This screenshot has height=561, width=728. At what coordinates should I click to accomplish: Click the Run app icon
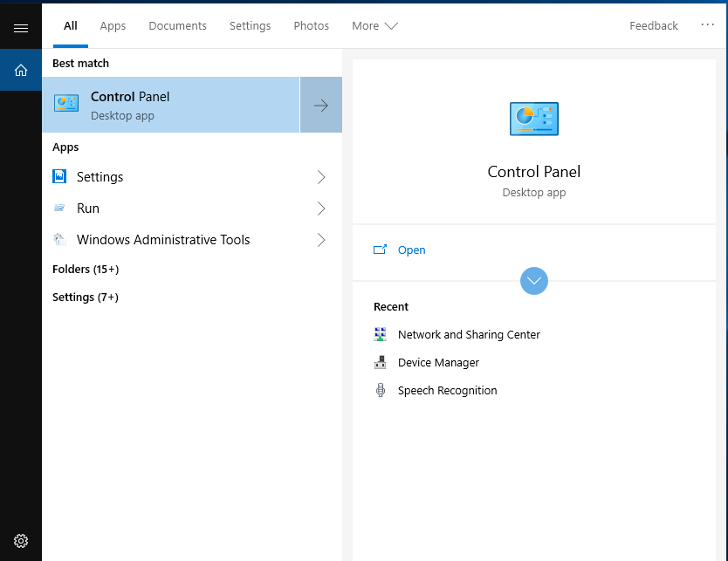click(x=59, y=208)
